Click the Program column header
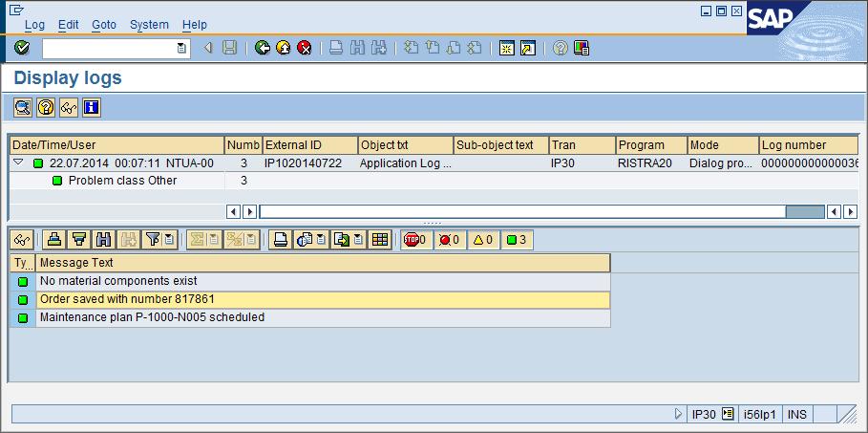The width and height of the screenshot is (868, 433). click(x=651, y=145)
